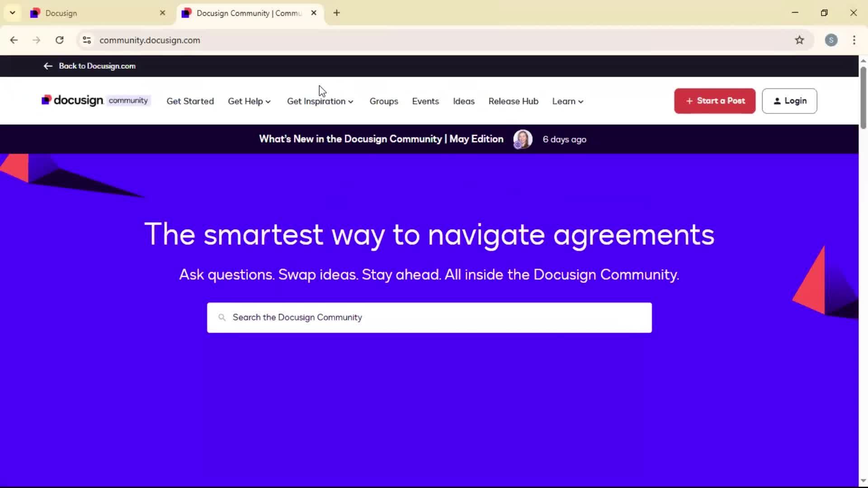This screenshot has height=488, width=868.
Task: Click the scrollbar down arrow
Action: tap(863, 481)
